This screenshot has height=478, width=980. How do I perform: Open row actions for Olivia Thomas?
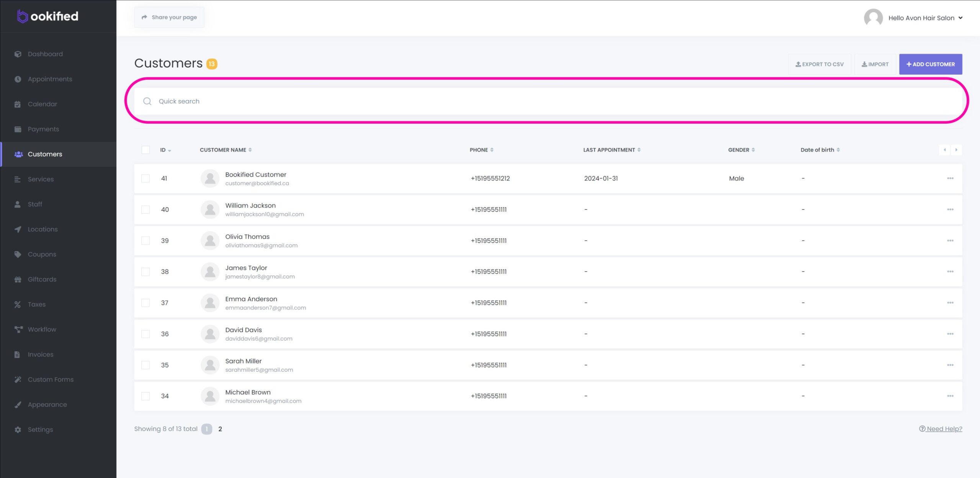click(950, 241)
